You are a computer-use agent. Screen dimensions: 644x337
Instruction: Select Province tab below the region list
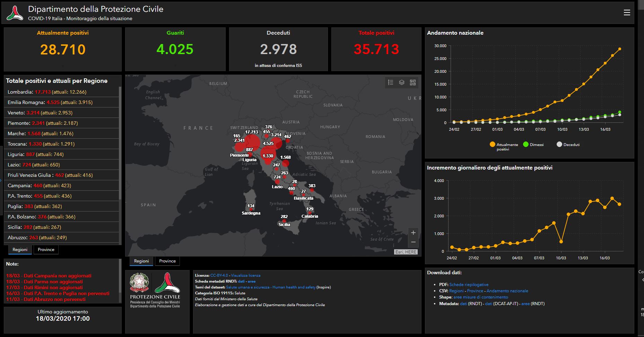(46, 250)
